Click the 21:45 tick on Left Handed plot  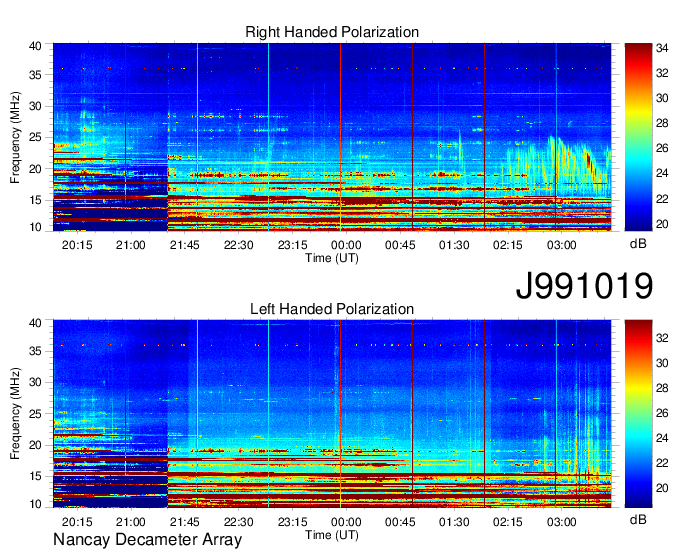point(185,522)
